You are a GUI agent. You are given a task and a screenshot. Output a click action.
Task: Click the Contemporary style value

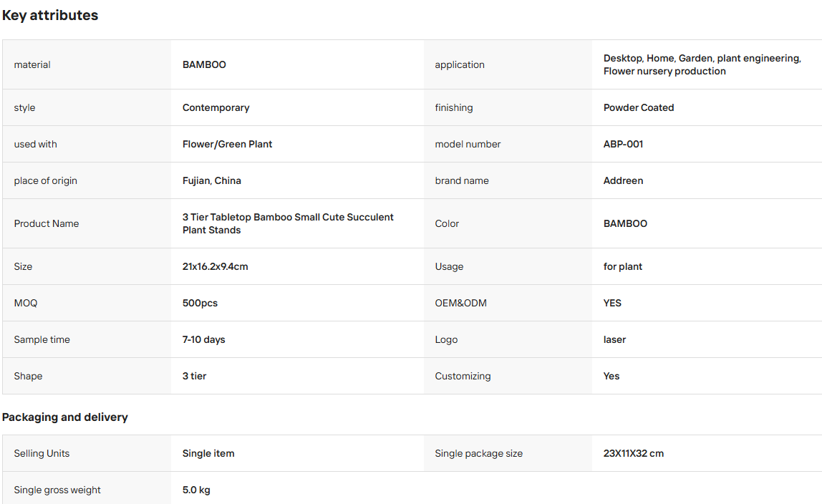coord(216,107)
